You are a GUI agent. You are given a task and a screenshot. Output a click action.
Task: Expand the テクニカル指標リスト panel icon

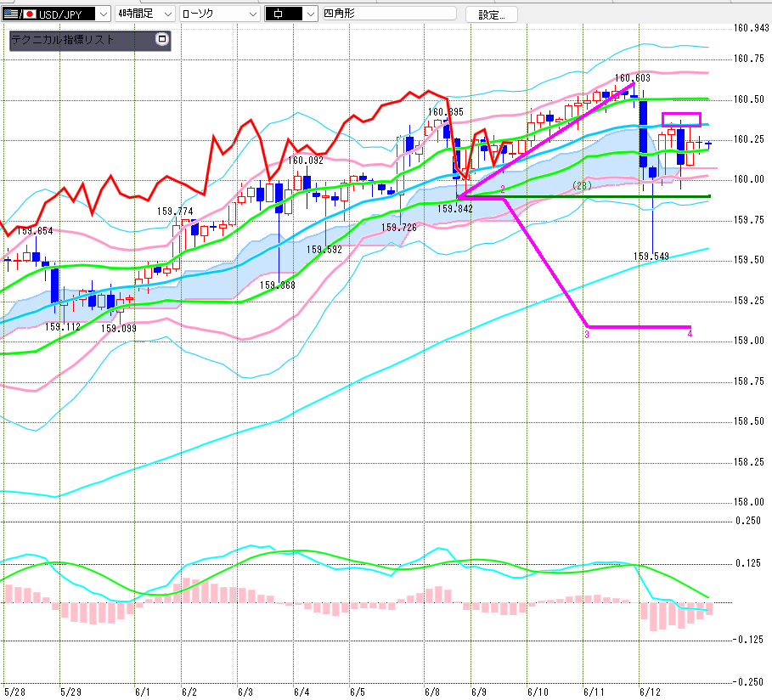point(162,39)
